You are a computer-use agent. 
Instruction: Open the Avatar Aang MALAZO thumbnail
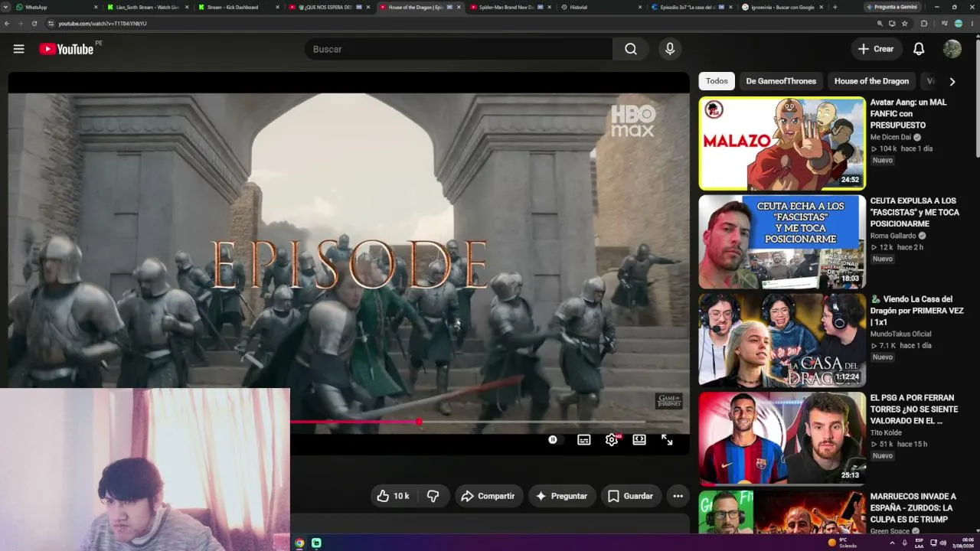pyautogui.click(x=782, y=143)
